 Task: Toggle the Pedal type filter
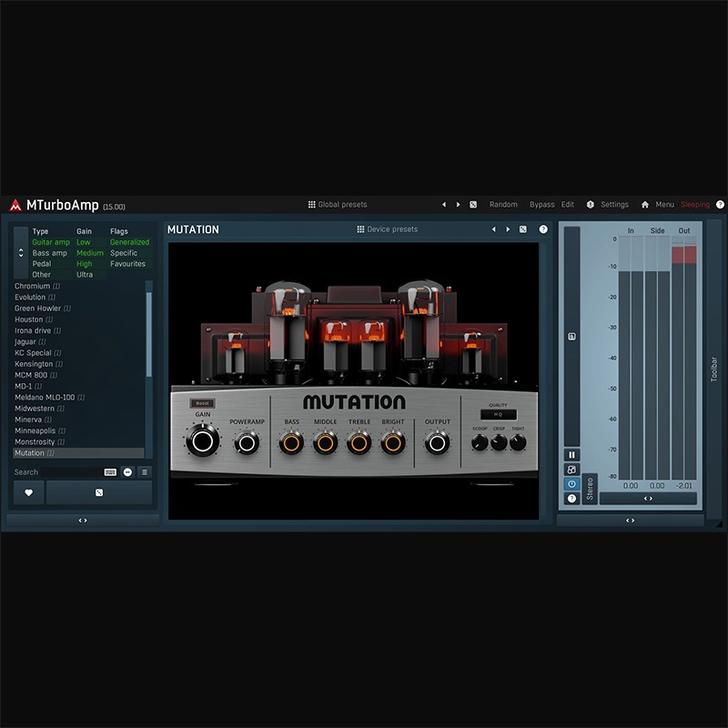coord(42,263)
